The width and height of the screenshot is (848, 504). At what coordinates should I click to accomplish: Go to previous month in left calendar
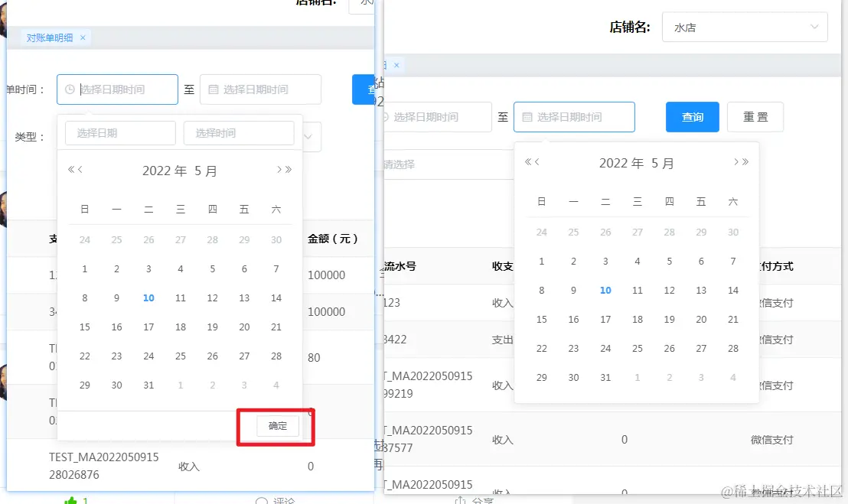tap(80, 170)
